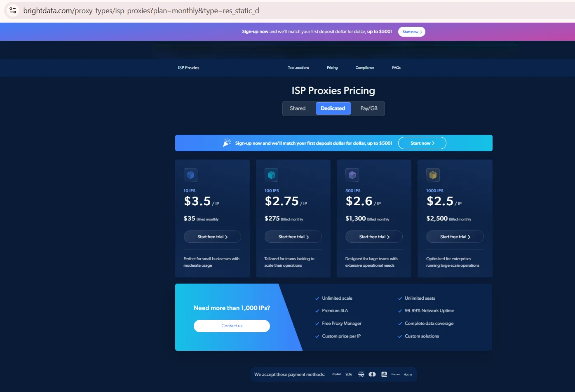Screen dimensions: 575x392
Task: Jump to FAQs section
Action: [396, 68]
